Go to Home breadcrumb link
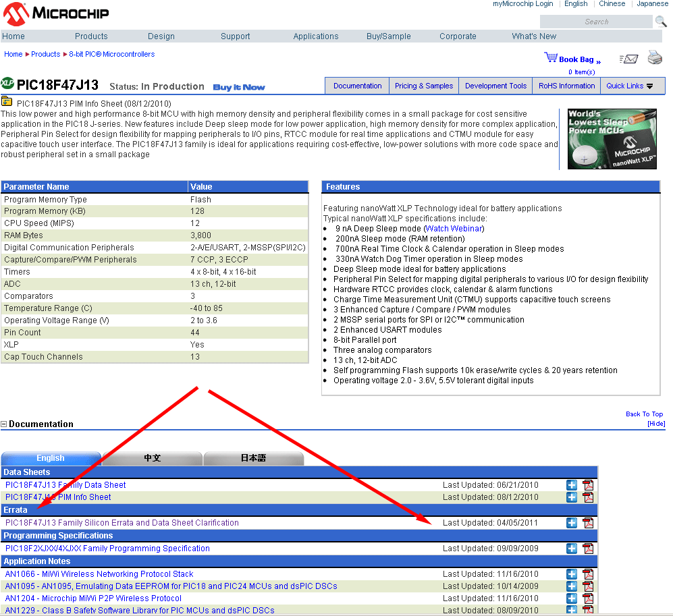The image size is (673, 616). (14, 54)
